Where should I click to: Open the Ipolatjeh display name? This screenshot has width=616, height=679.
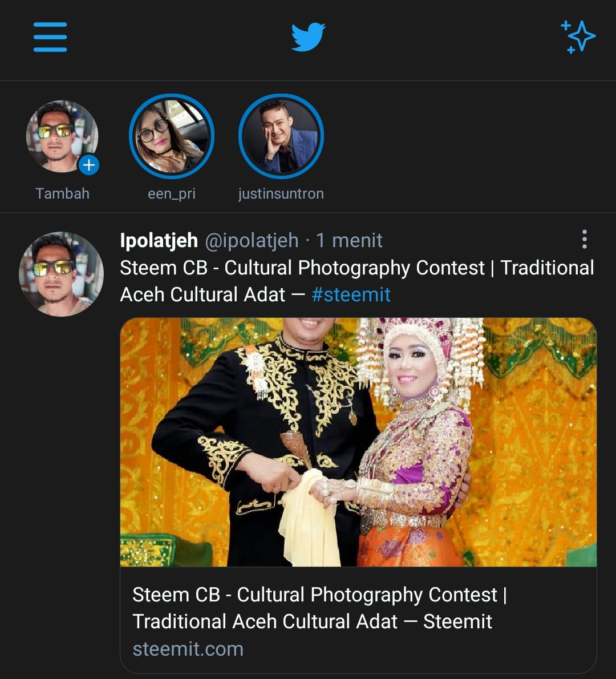[x=159, y=240]
